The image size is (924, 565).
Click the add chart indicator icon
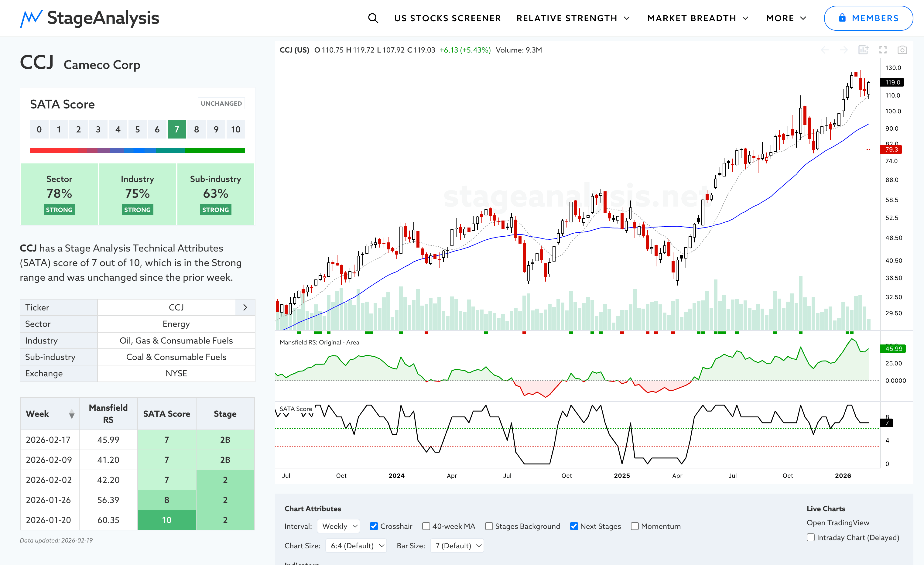click(x=863, y=50)
